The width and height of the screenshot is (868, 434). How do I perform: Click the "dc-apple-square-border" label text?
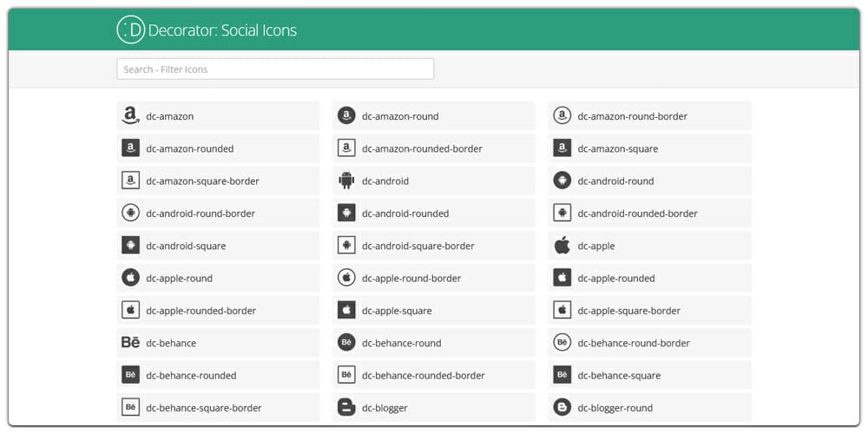point(629,311)
